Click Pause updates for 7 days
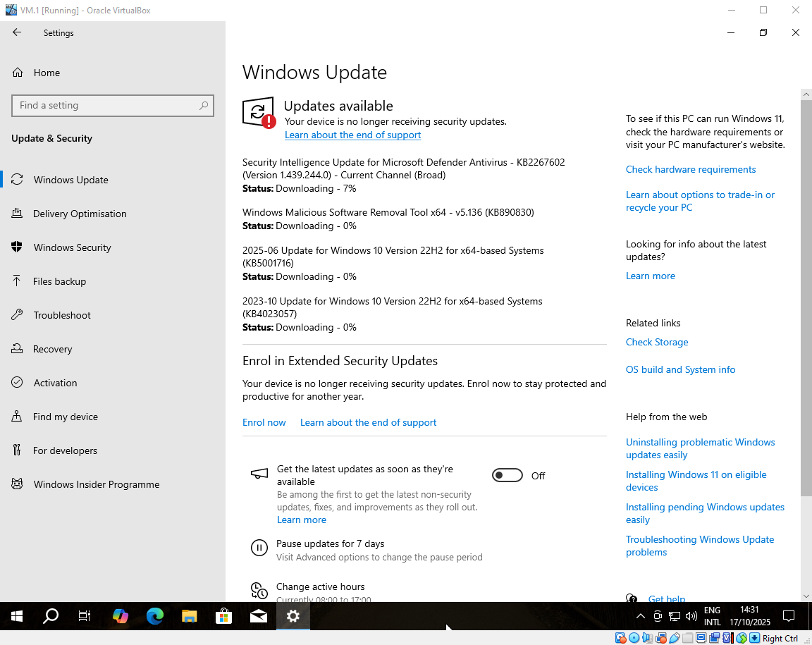The image size is (812, 645). click(x=330, y=543)
